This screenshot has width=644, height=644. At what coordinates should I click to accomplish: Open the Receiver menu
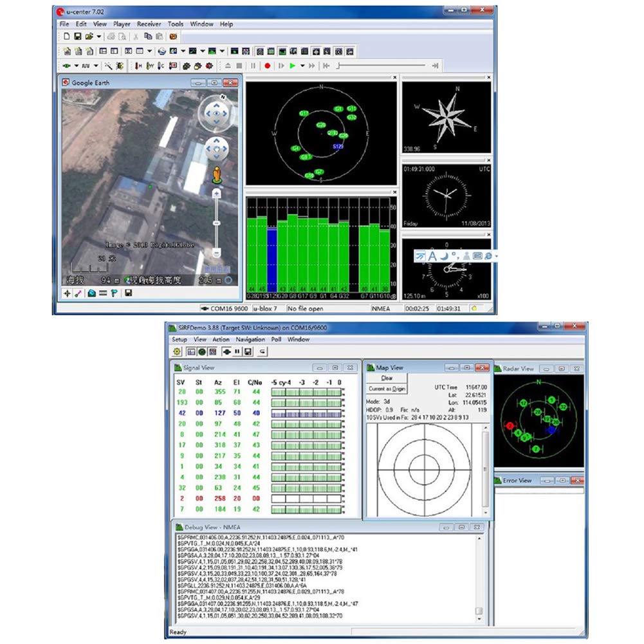click(149, 24)
